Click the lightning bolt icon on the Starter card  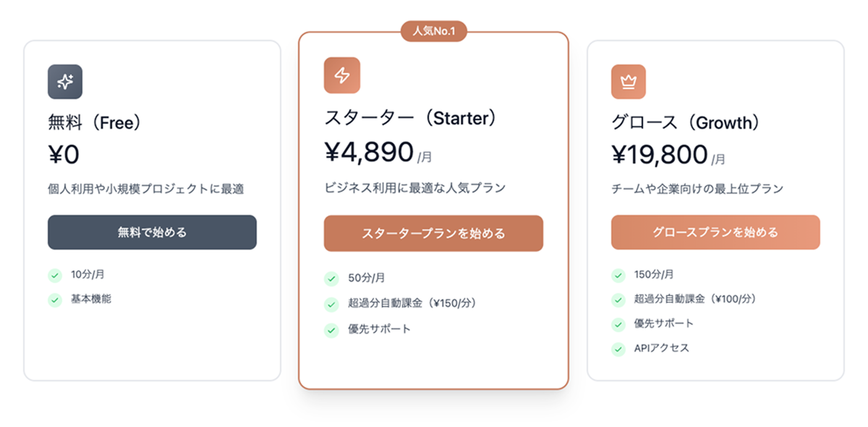click(x=341, y=75)
